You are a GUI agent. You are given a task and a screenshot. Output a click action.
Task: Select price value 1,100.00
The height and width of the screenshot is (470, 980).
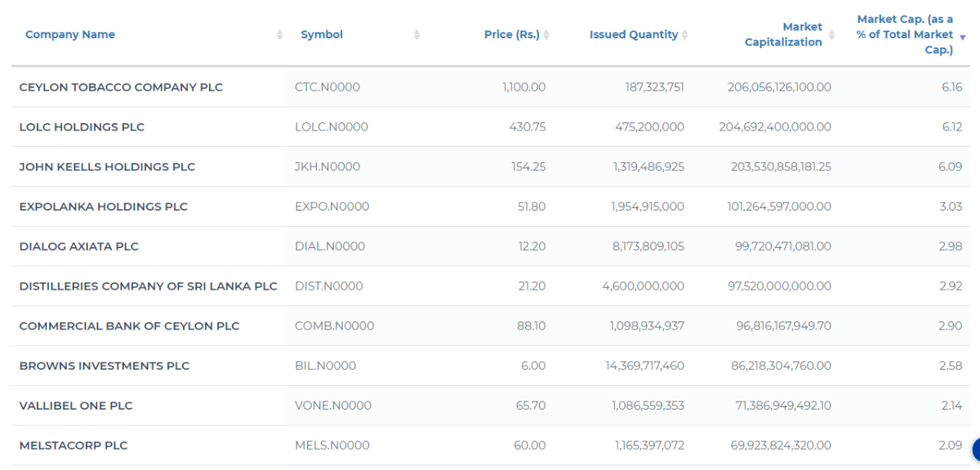524,86
